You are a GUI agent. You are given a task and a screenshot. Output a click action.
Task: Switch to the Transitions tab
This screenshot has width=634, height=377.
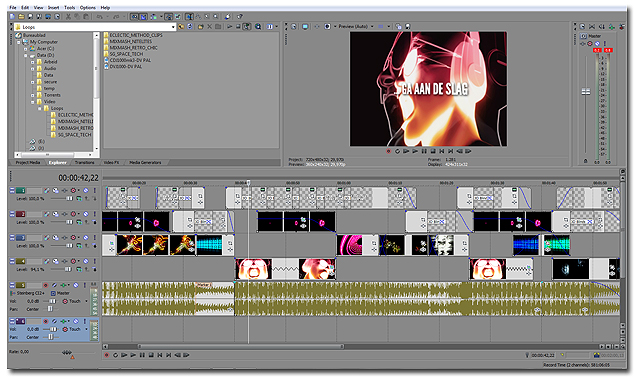85,163
